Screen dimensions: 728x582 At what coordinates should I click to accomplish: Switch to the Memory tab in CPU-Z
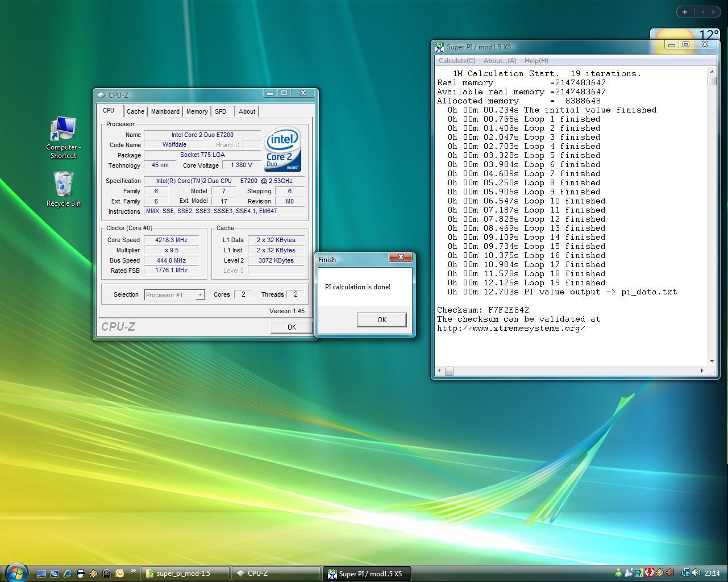197,111
